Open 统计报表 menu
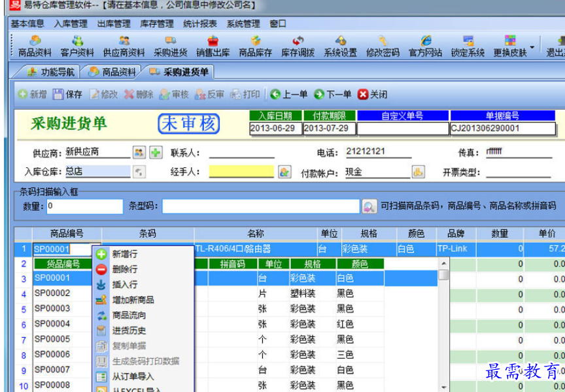 point(200,24)
